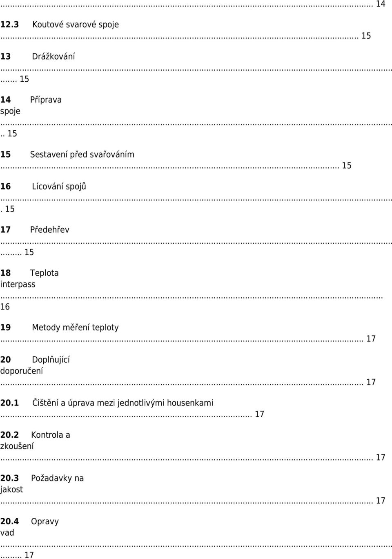This screenshot has width=392, height=559.
Task: Open '20.4 Opravy vad' entry
Action: coord(29,527)
